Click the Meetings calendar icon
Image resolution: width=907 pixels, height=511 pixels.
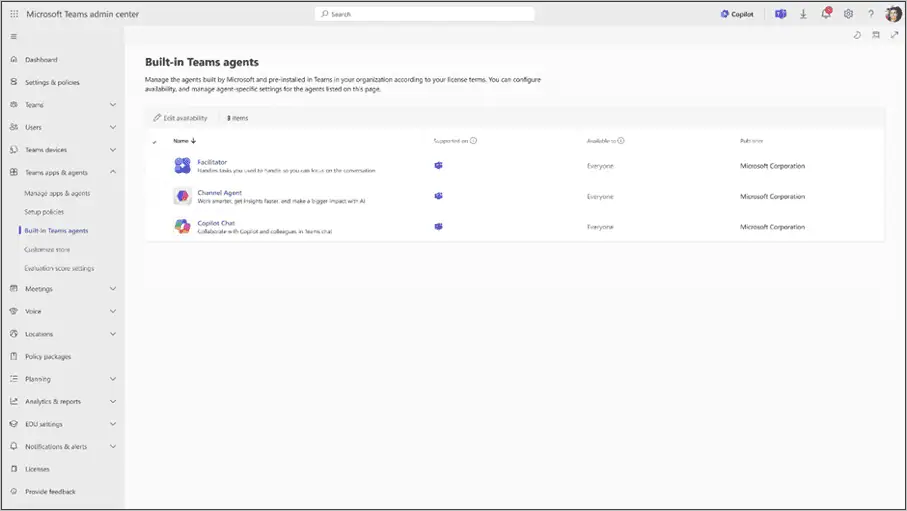click(x=14, y=288)
